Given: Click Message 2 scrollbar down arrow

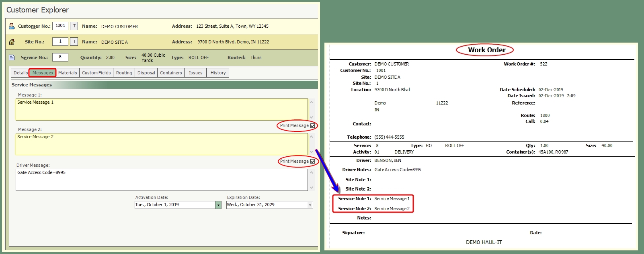Looking at the screenshot, I should click(311, 152).
